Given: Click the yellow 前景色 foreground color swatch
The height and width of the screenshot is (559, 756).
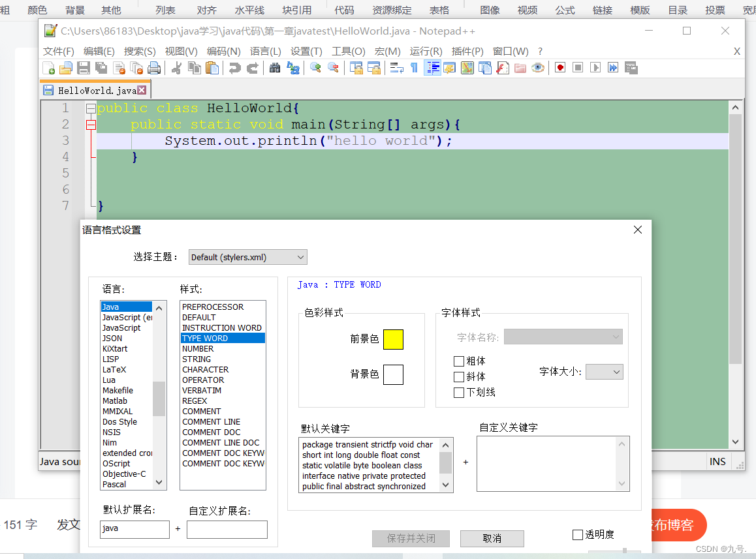Looking at the screenshot, I should 393,340.
